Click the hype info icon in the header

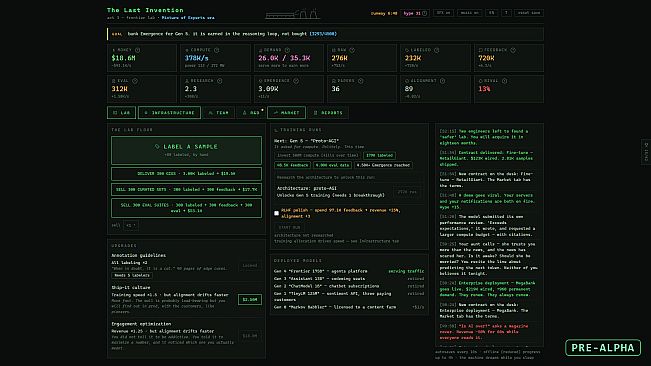pos(424,13)
